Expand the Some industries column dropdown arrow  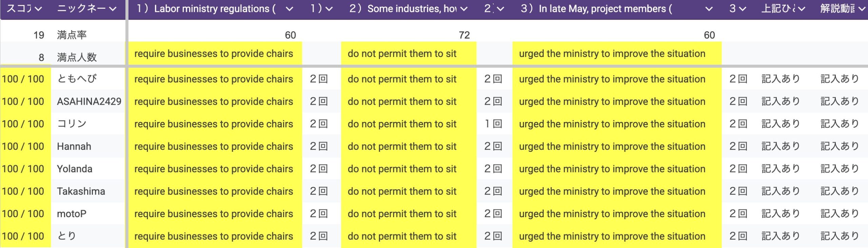(464, 9)
